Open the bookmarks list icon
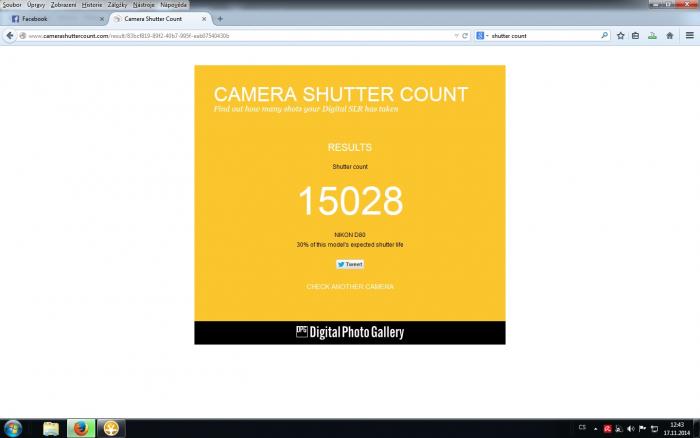 pos(635,36)
